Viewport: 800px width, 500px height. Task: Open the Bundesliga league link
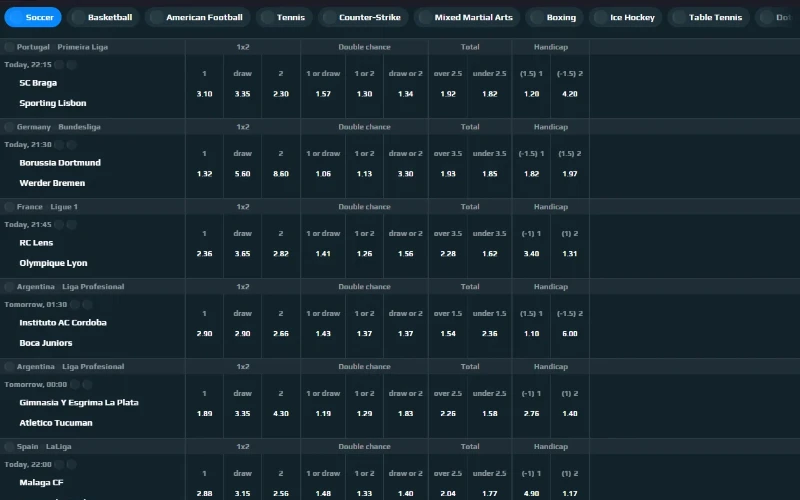[x=79, y=127]
